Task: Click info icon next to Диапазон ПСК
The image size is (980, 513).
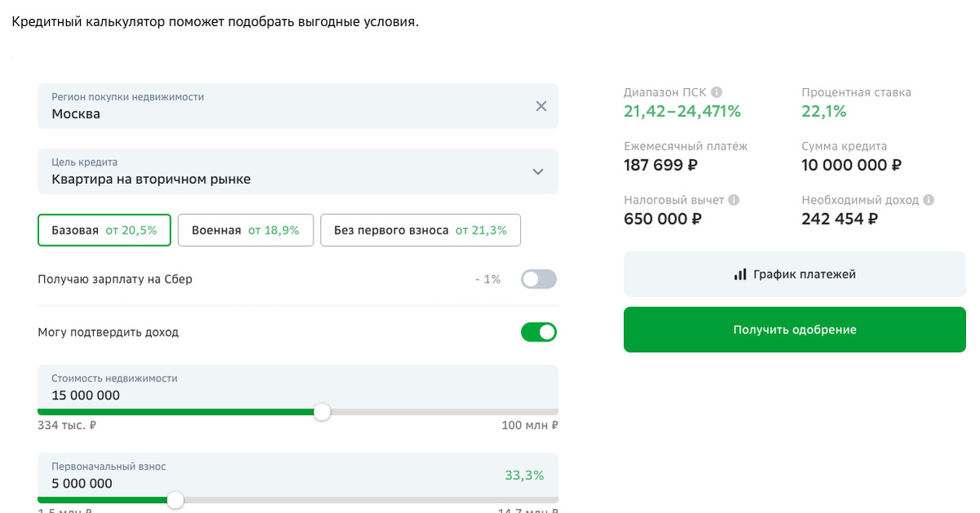Action: pyautogui.click(x=716, y=92)
